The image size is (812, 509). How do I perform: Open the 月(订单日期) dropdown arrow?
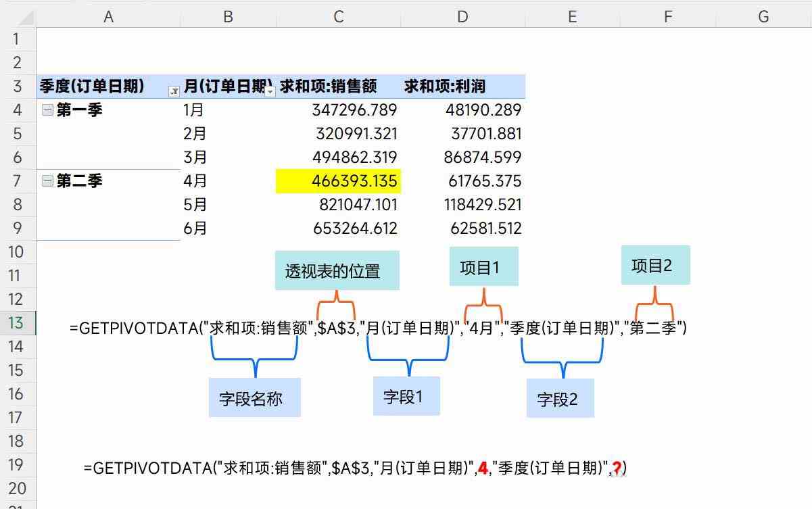[270, 91]
